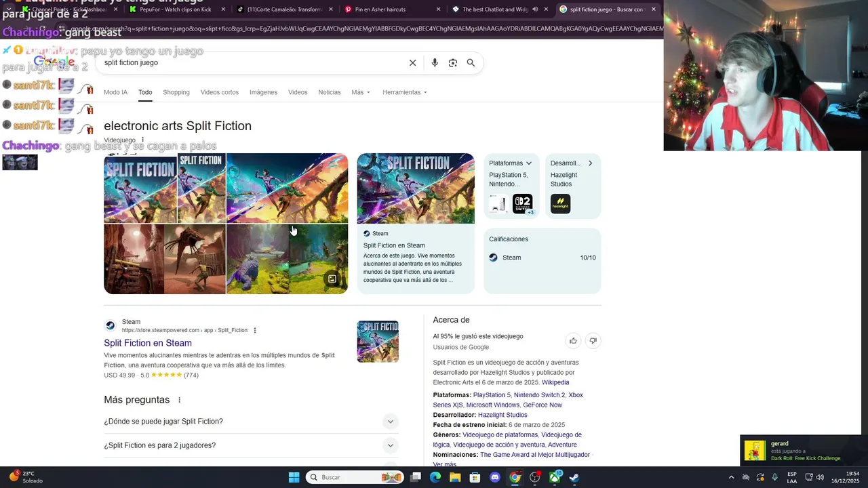Viewport: 868px width, 488px height.
Task: Open File Explorer from the taskbar
Action: click(455, 477)
